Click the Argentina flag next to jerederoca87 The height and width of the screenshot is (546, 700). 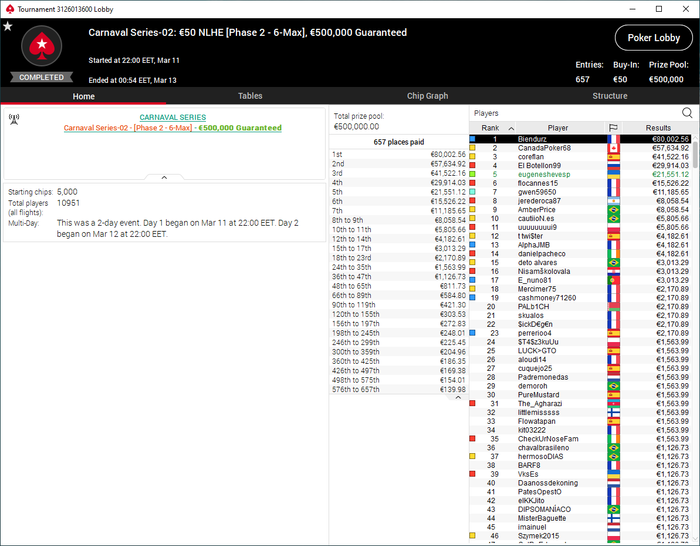tap(614, 201)
